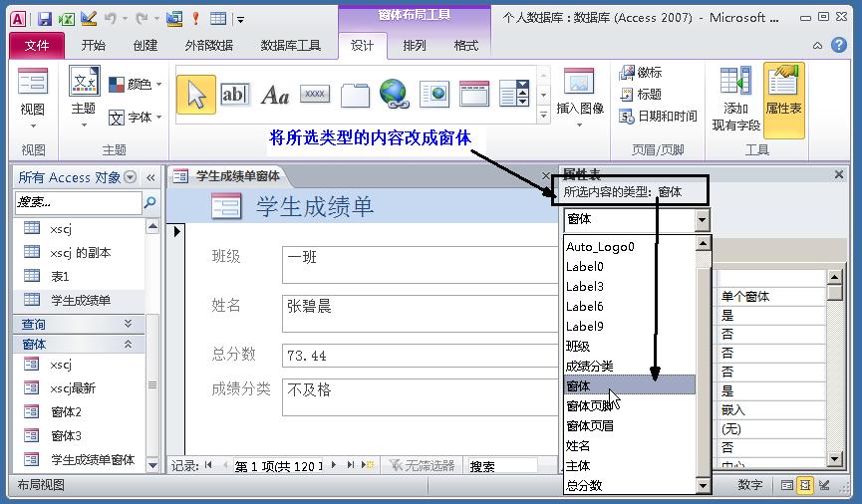Select 窗体 in the object dropdown list
Screen dimensions: 862x504
630,385
